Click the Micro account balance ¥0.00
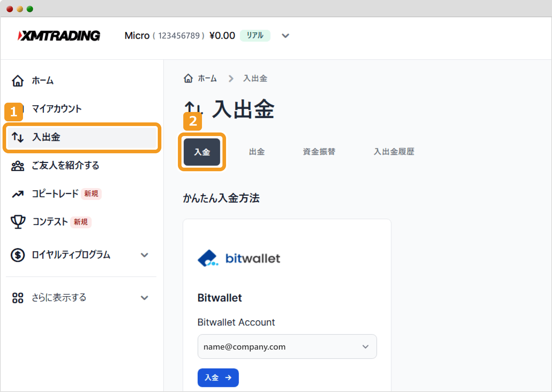 pyautogui.click(x=222, y=36)
